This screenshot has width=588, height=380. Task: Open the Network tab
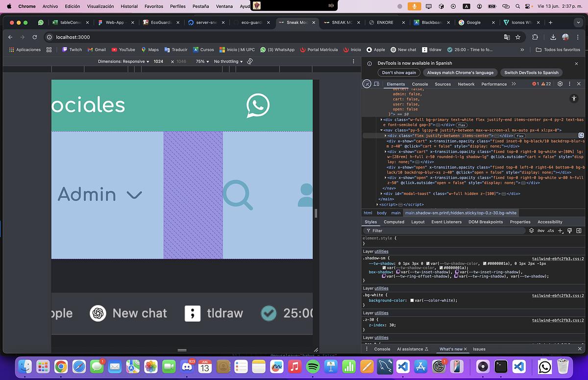coord(466,84)
